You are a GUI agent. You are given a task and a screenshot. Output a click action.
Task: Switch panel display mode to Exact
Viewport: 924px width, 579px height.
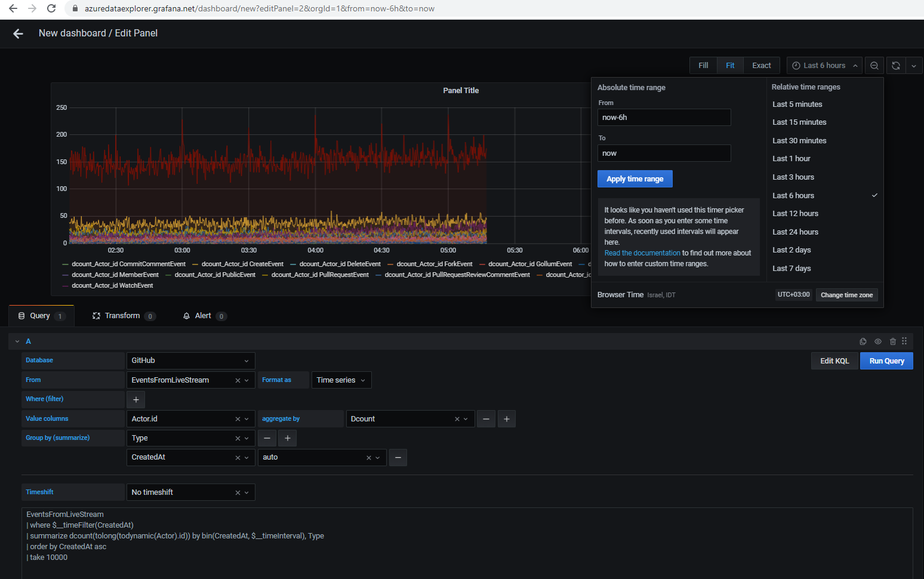click(x=761, y=65)
